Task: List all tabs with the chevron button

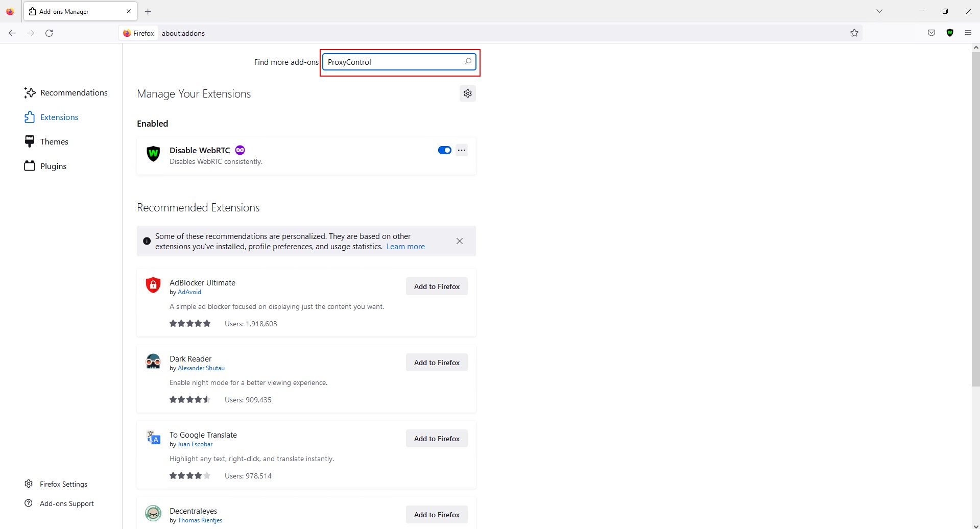Action: point(879,11)
